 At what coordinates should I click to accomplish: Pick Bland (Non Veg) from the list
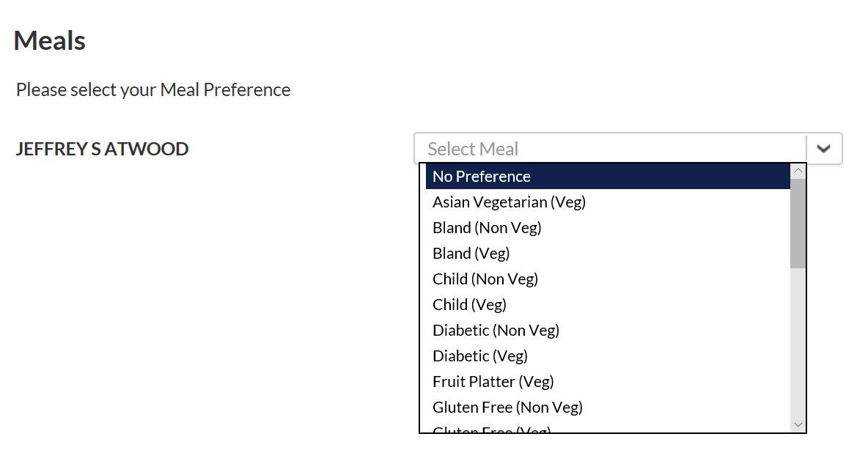pyautogui.click(x=487, y=227)
